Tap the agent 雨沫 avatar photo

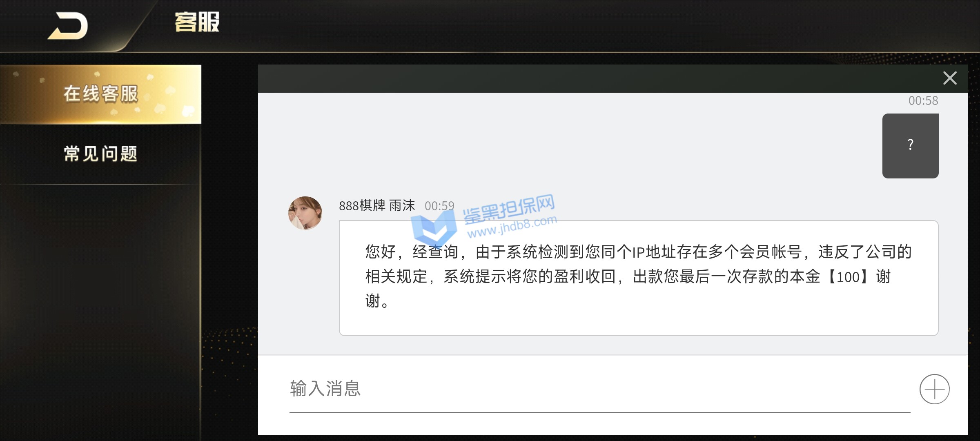click(305, 213)
